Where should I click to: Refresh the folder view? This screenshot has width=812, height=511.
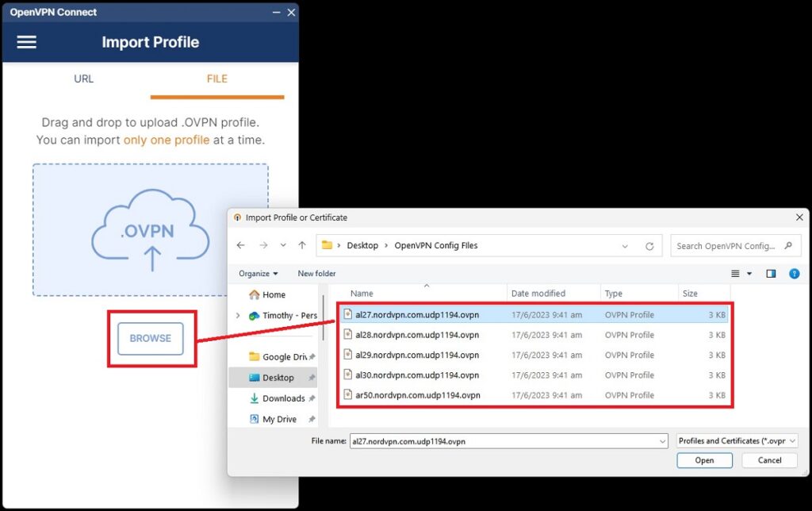(649, 246)
